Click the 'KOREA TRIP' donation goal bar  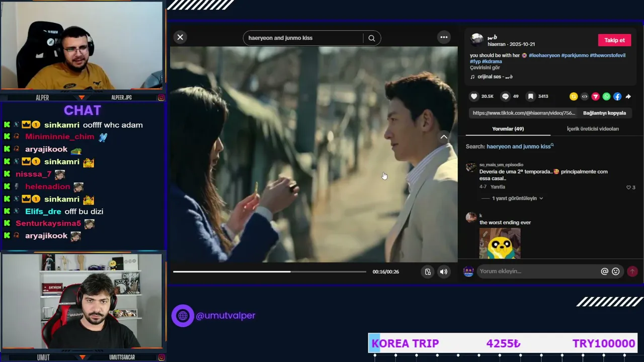coord(503,343)
